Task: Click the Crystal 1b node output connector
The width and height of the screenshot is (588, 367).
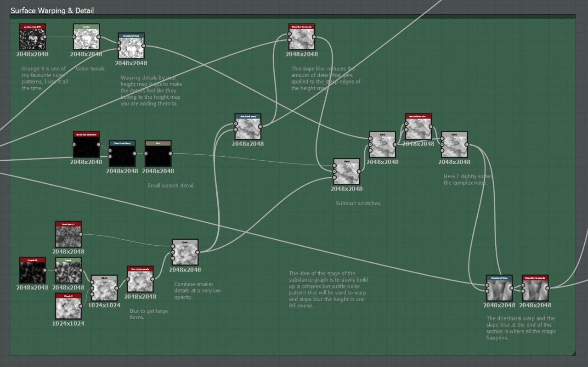Action: pos(45,270)
